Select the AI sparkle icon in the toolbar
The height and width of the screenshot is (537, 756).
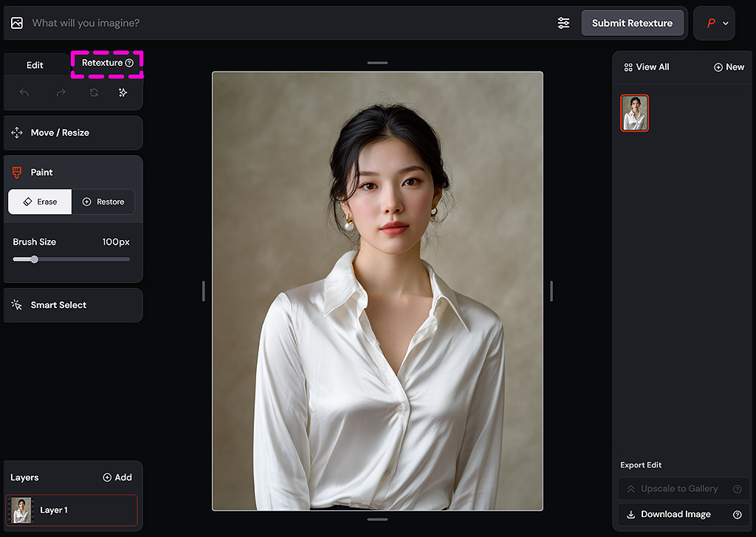(x=123, y=92)
